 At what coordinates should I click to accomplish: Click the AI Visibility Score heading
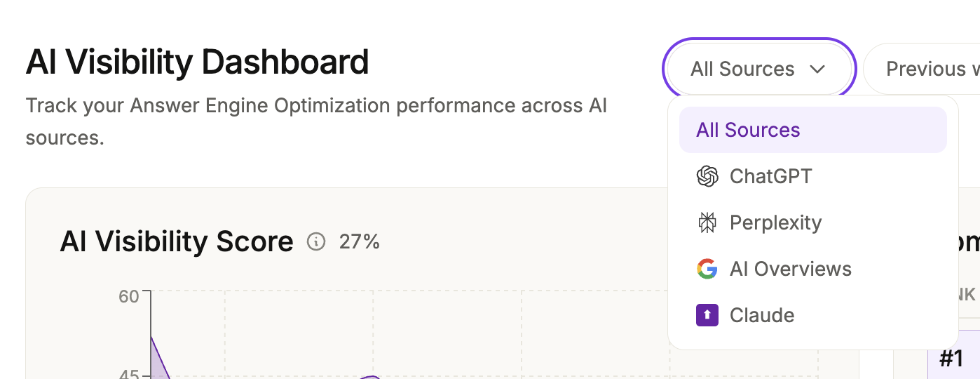[x=177, y=241]
